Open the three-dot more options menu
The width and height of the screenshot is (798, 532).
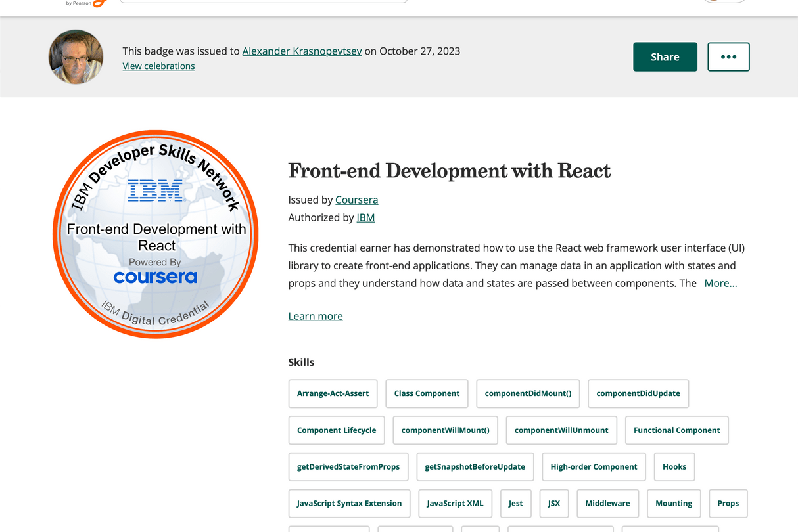point(728,57)
